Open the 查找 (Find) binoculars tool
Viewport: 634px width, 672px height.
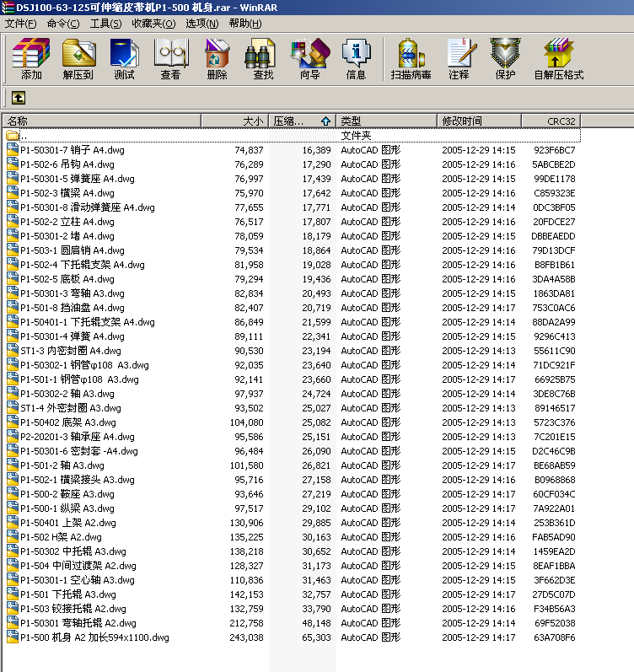(263, 58)
